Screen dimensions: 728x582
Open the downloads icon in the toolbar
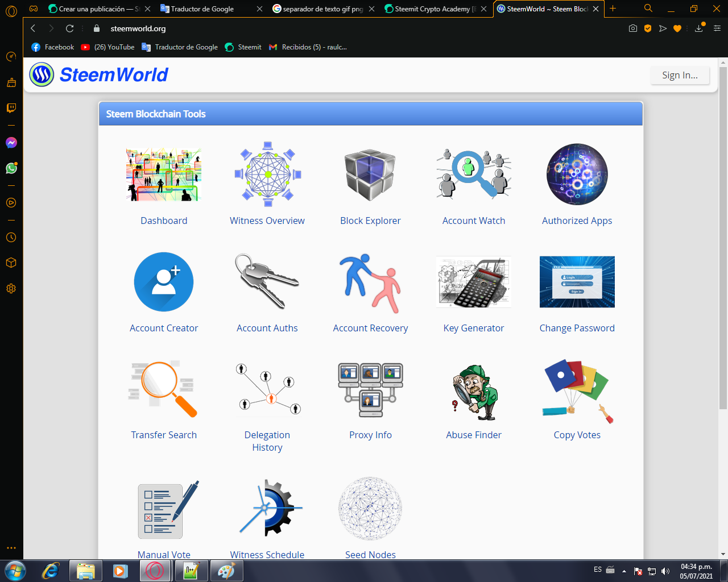pyautogui.click(x=699, y=28)
